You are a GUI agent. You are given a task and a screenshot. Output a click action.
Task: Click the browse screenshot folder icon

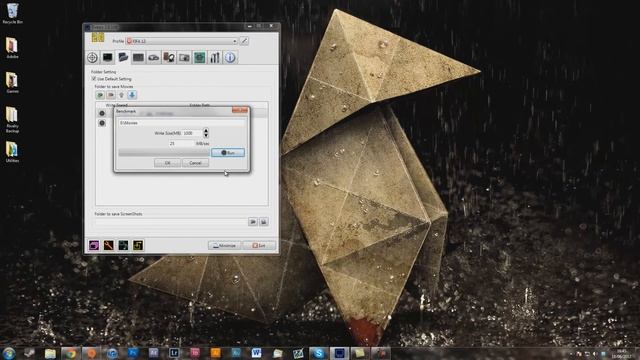coord(253,222)
